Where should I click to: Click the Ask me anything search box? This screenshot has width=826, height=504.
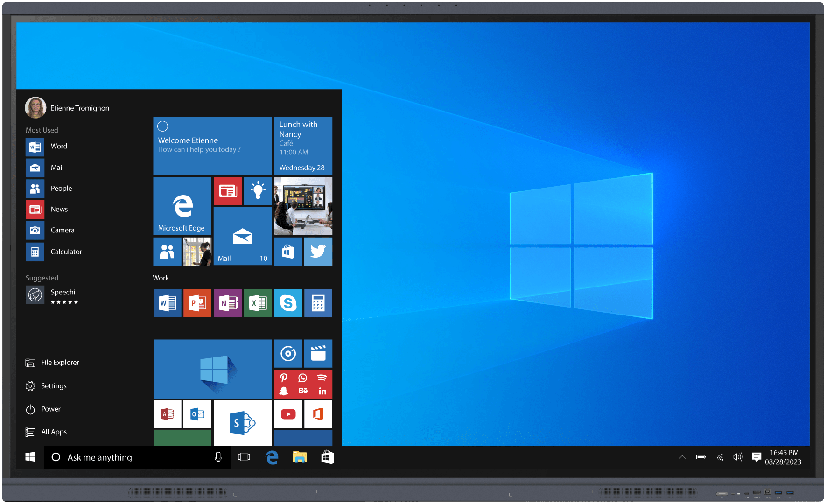tap(137, 457)
